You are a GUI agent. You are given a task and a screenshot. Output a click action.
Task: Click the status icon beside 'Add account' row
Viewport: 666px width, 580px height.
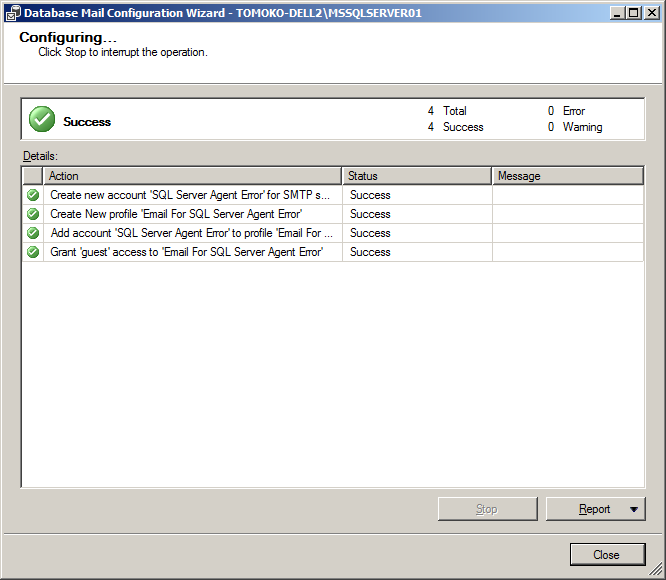(33, 233)
